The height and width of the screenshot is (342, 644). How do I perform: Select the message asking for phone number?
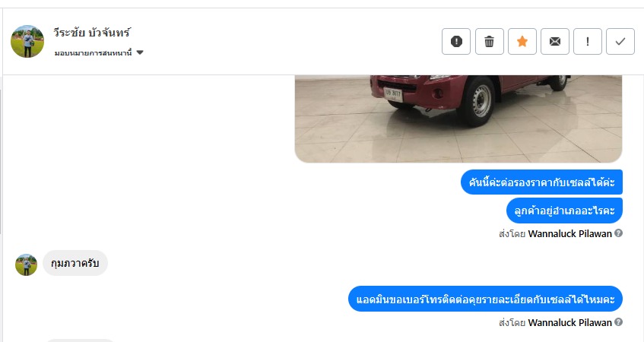[485, 299]
